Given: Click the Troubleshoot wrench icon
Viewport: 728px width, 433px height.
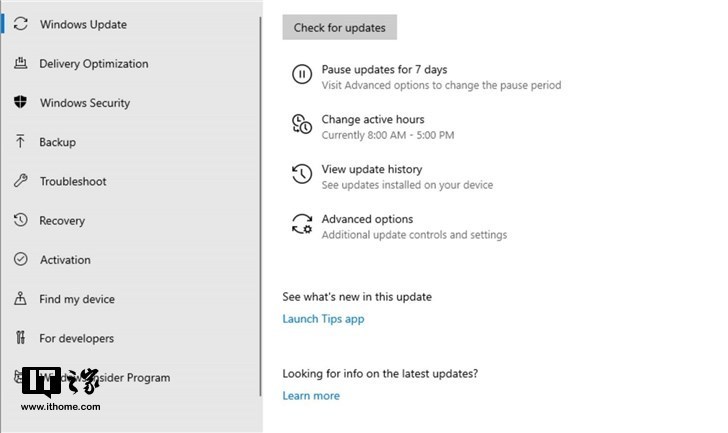Looking at the screenshot, I should [20, 181].
